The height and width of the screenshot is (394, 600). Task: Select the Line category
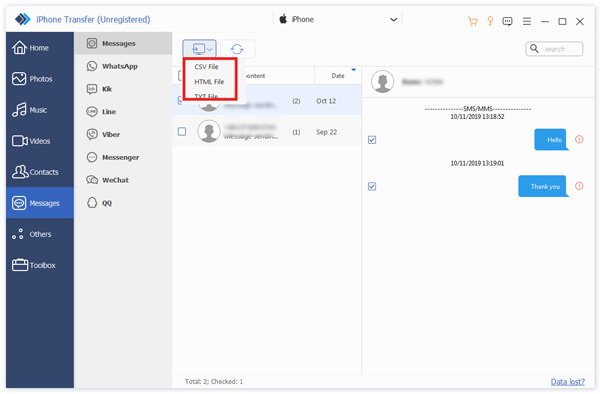click(123, 112)
